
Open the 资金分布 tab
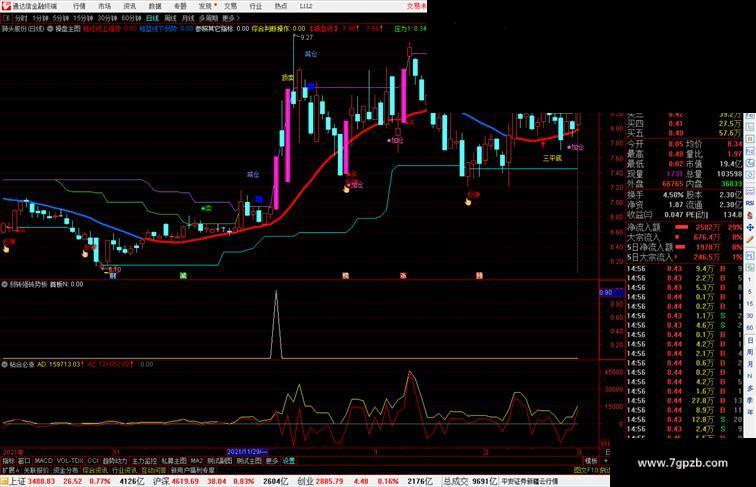(66, 470)
